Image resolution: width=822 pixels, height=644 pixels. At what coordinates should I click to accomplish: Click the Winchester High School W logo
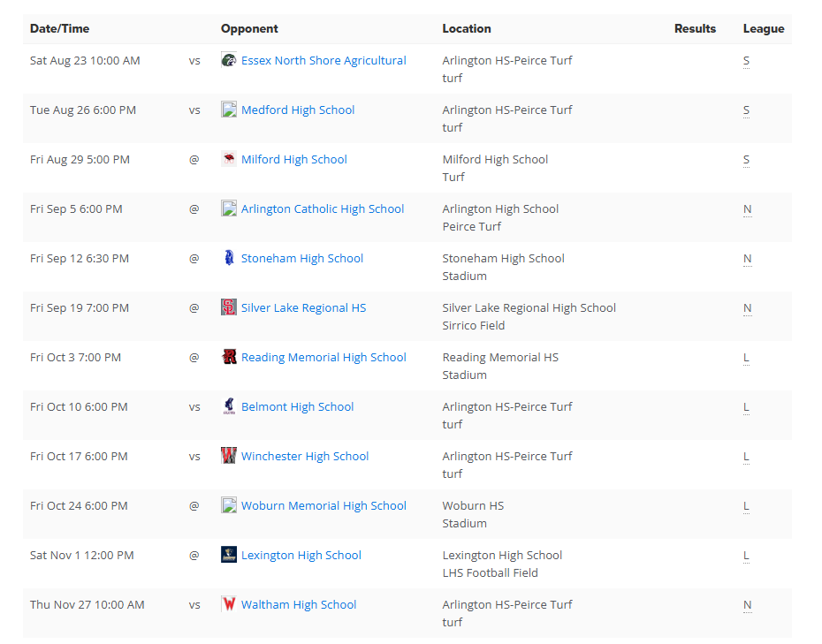tap(229, 456)
